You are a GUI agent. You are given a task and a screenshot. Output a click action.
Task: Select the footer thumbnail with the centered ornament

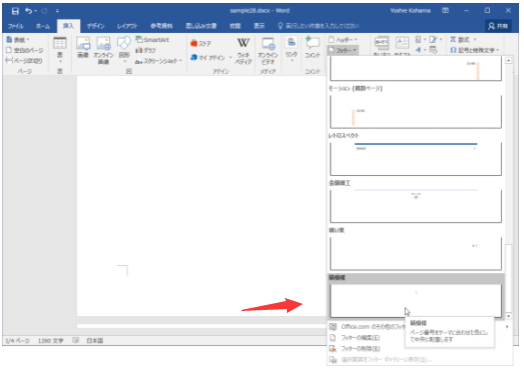[415, 206]
